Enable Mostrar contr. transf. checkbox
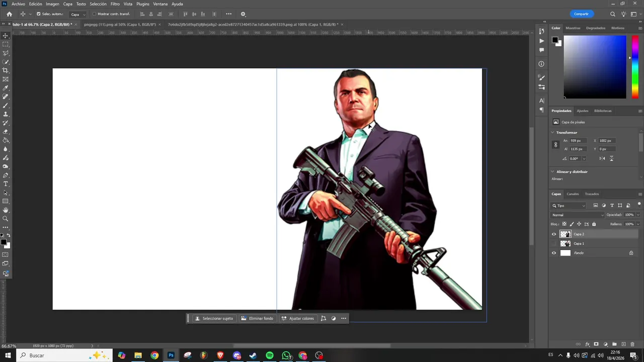 [94, 14]
